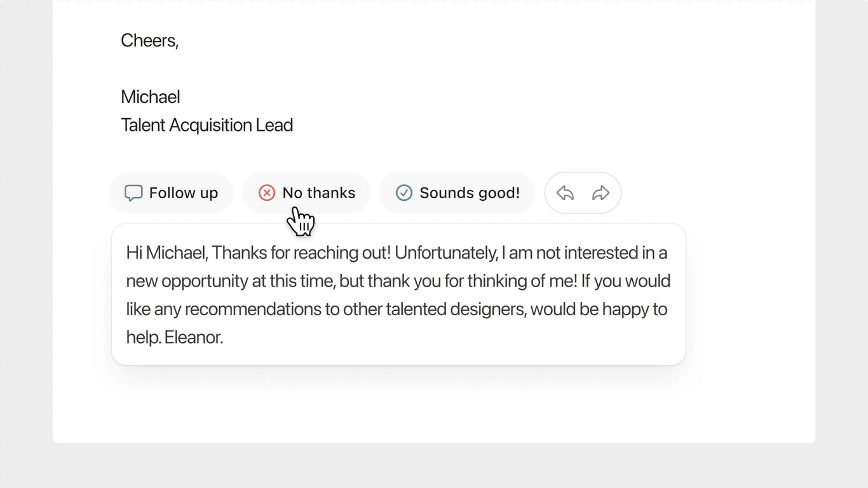The width and height of the screenshot is (868, 488).
Task: Click the drafted reply message box
Action: click(x=398, y=294)
